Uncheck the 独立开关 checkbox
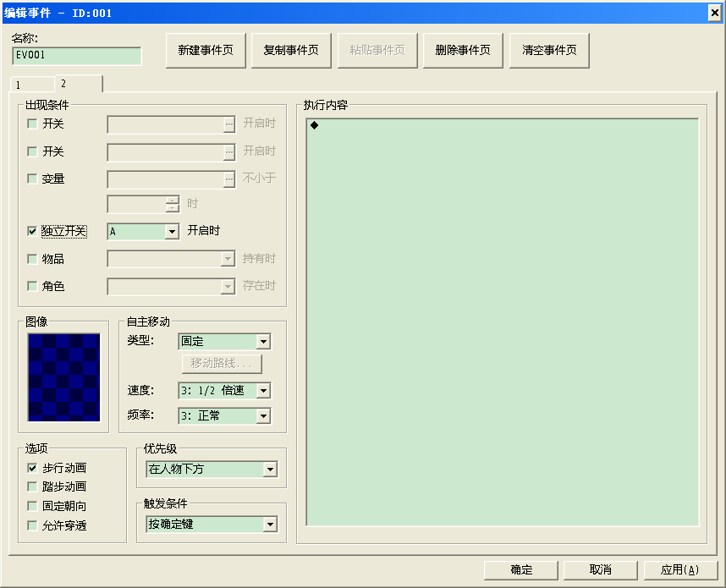 tap(32, 231)
